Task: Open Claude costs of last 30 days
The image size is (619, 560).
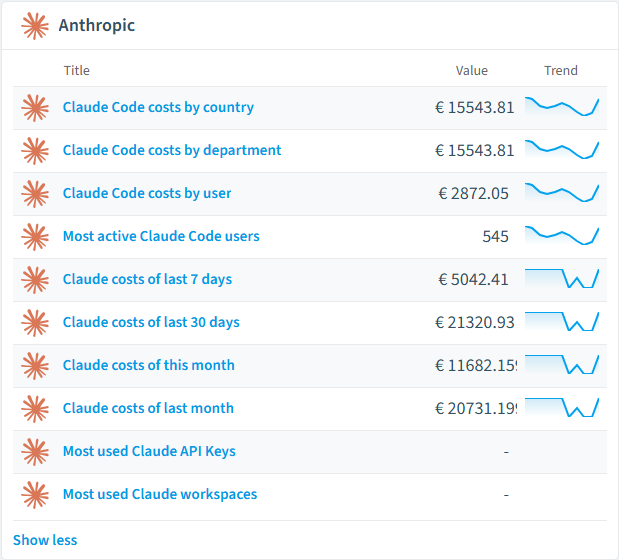Action: [x=151, y=322]
